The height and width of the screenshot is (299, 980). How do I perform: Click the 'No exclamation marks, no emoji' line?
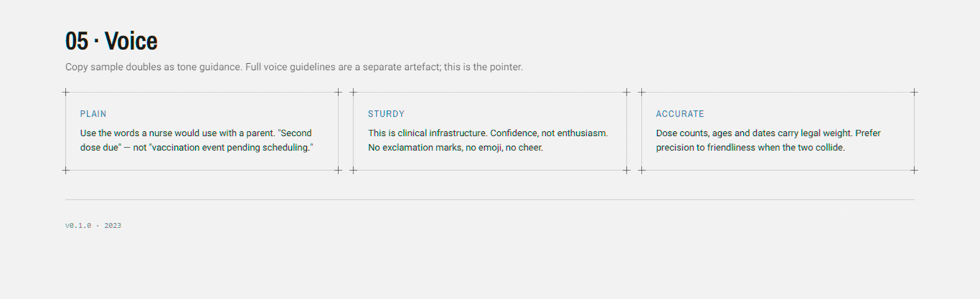(x=456, y=148)
